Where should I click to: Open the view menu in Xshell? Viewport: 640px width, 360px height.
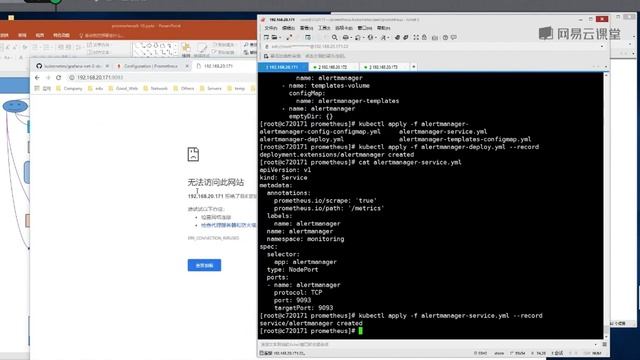tap(307, 28)
